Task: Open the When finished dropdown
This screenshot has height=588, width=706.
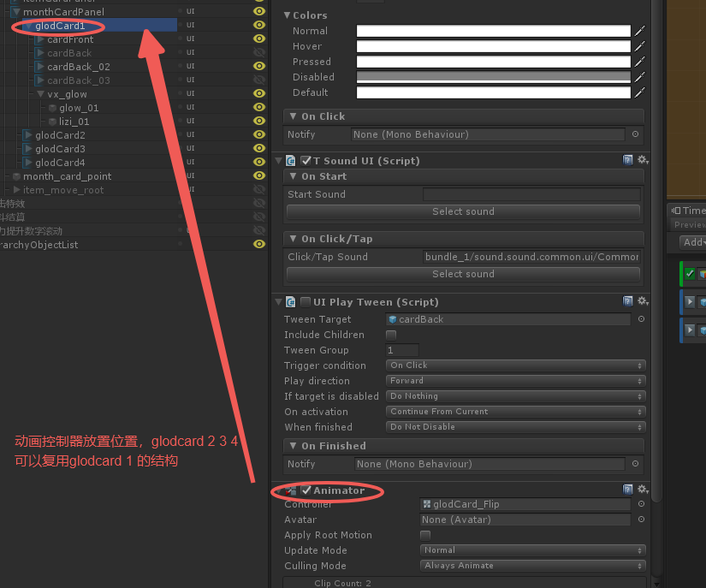Action: pos(515,427)
